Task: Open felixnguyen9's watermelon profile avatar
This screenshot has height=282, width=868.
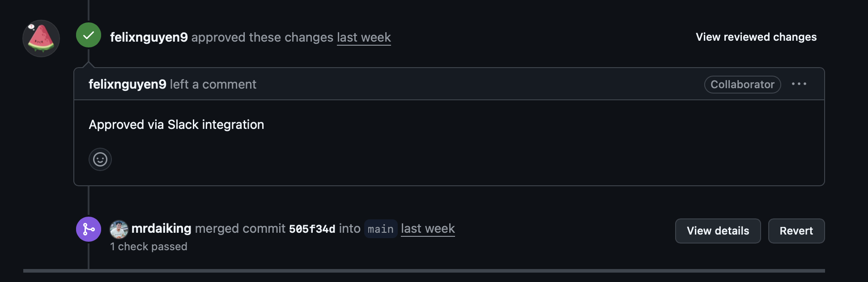Action: coord(41,38)
